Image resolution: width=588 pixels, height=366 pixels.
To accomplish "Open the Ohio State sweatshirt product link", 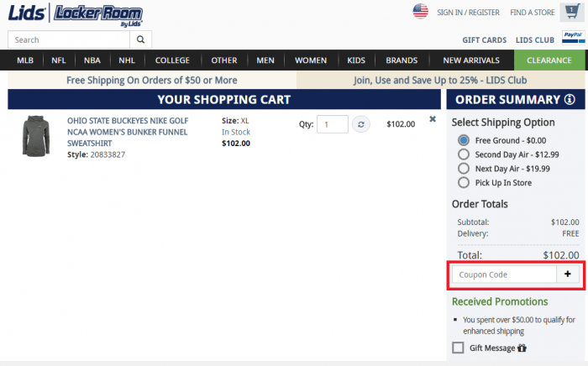I will [128, 132].
